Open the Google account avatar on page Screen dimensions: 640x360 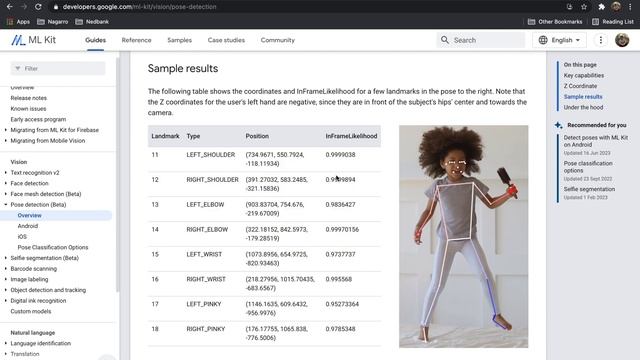(x=622, y=40)
